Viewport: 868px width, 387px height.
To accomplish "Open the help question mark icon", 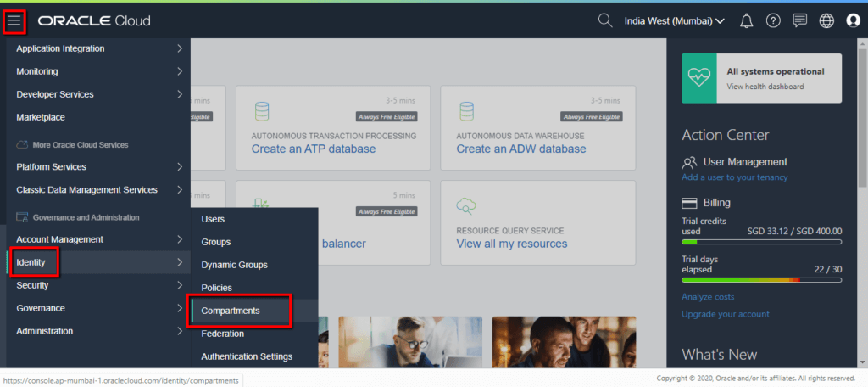I will click(773, 21).
